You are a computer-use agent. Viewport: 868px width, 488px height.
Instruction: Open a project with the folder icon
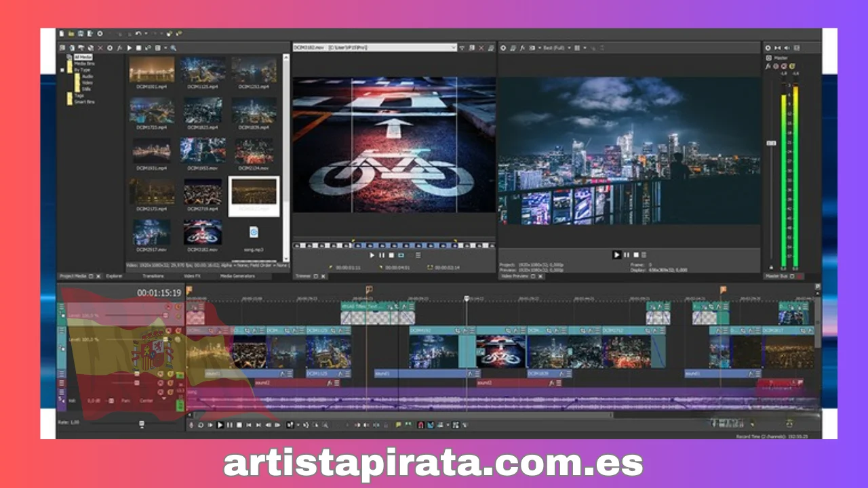70,33
